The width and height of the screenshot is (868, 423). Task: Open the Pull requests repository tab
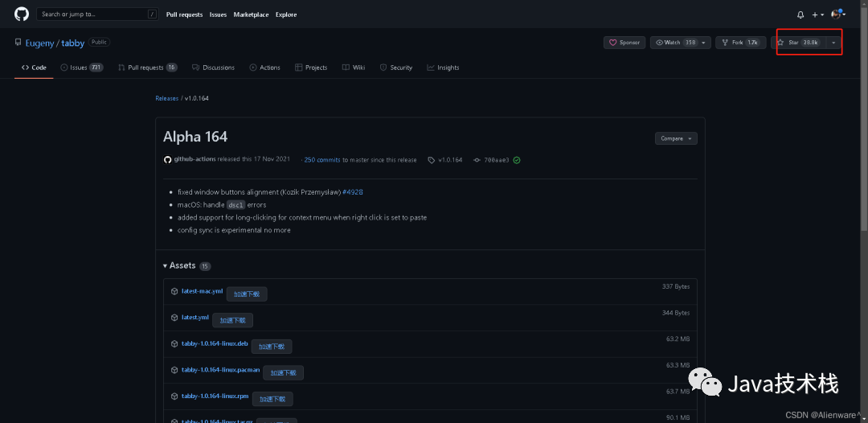[147, 68]
